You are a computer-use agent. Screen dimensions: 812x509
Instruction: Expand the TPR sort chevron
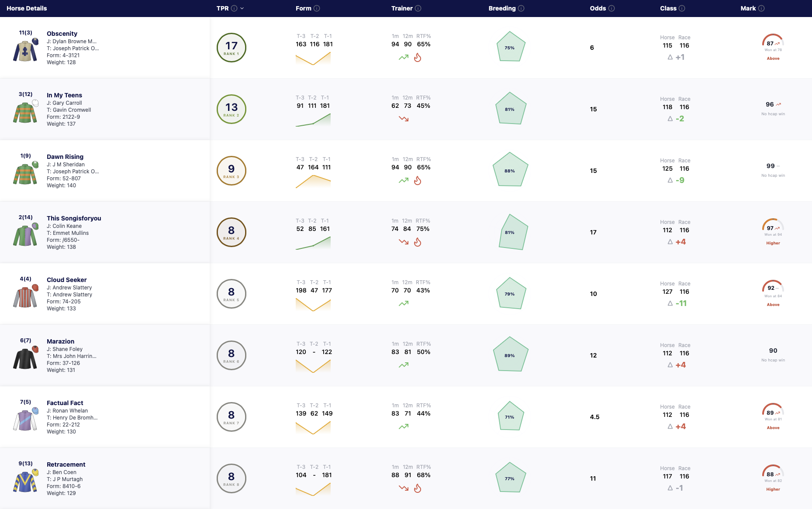(242, 8)
